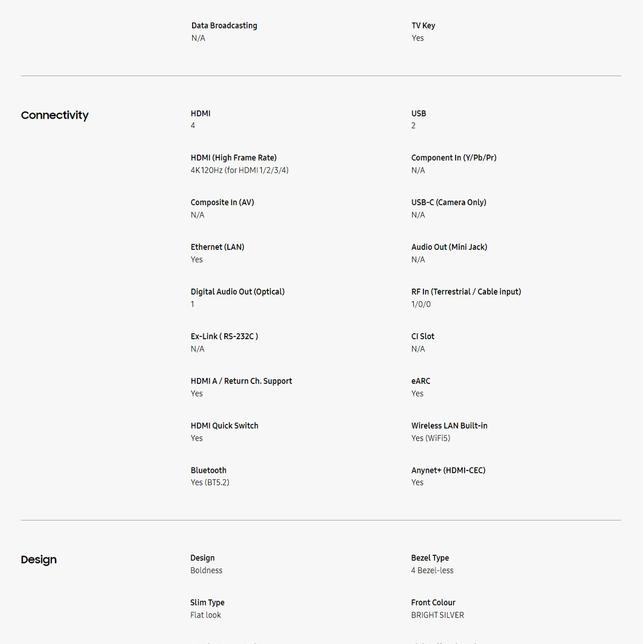Click the 4K120Hz HDMI value text
The image size is (644, 644).
pos(239,171)
